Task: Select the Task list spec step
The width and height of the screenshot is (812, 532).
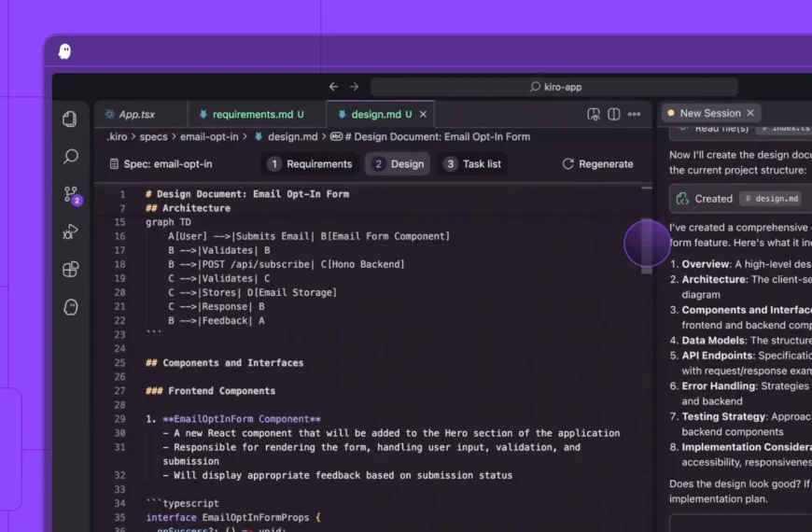Action: click(473, 164)
